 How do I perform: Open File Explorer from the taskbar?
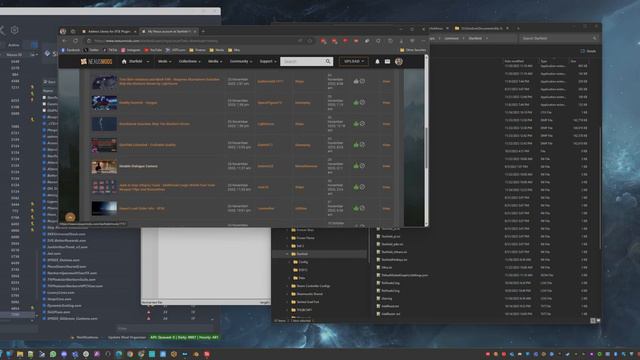(x=20, y=354)
